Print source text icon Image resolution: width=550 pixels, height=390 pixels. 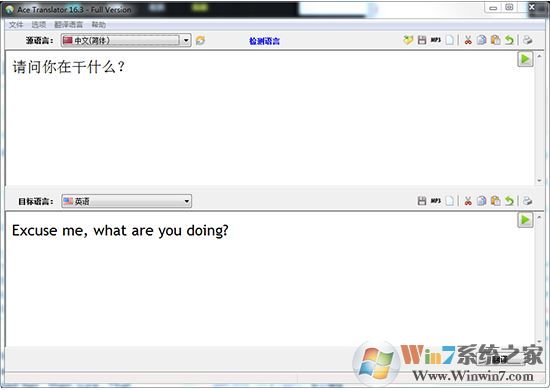pos(527,40)
